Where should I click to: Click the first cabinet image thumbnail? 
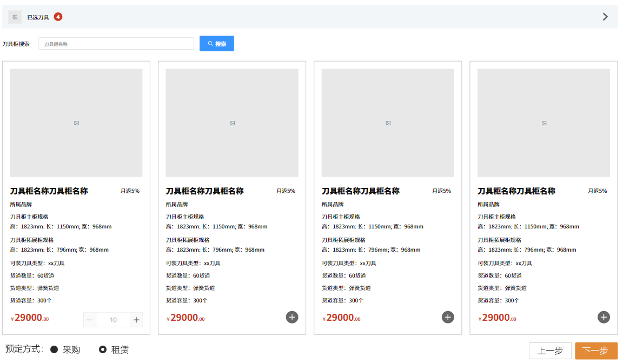tap(76, 123)
